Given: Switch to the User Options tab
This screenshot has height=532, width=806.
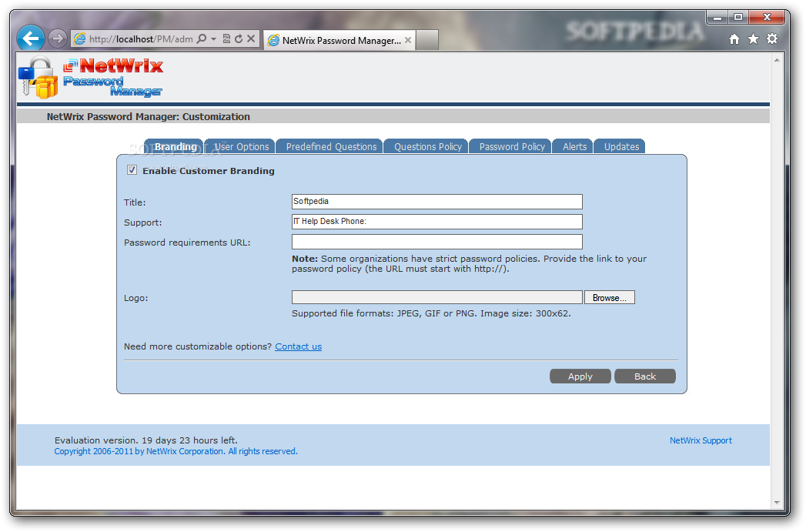Looking at the screenshot, I should pyautogui.click(x=240, y=146).
